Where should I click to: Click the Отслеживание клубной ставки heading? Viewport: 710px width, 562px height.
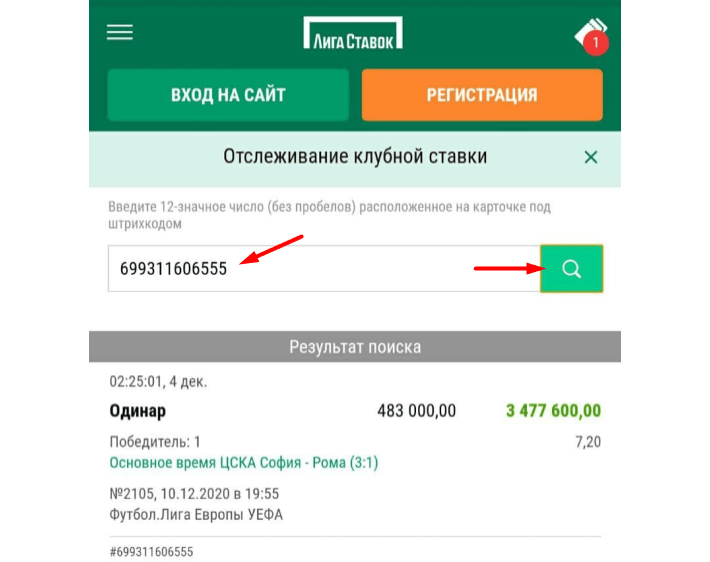355,157
